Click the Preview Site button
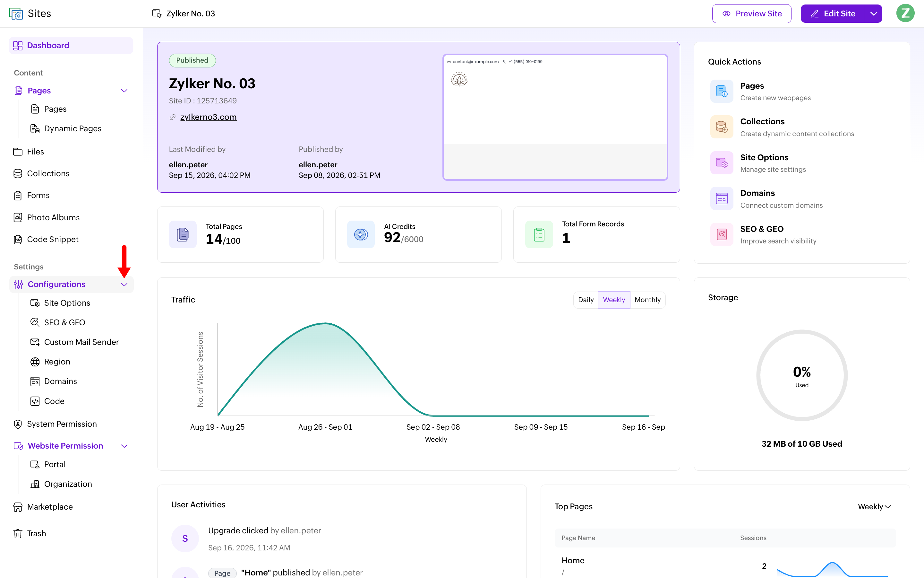 [x=751, y=14]
